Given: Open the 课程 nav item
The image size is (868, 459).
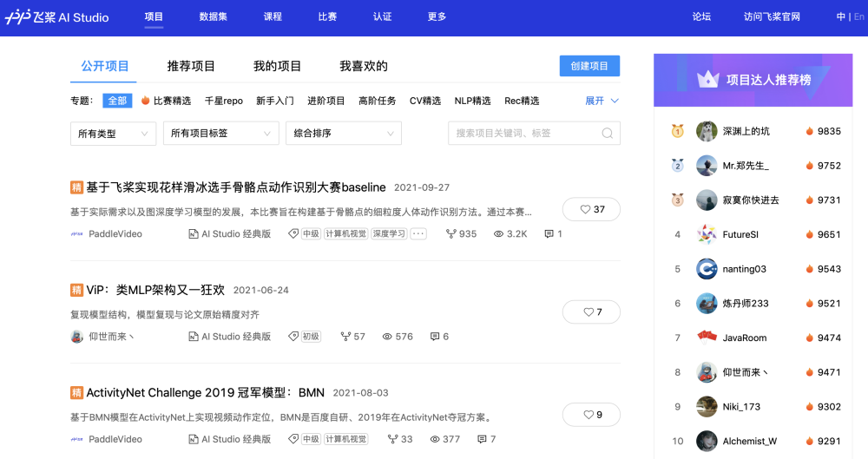Looking at the screenshot, I should tap(273, 16).
